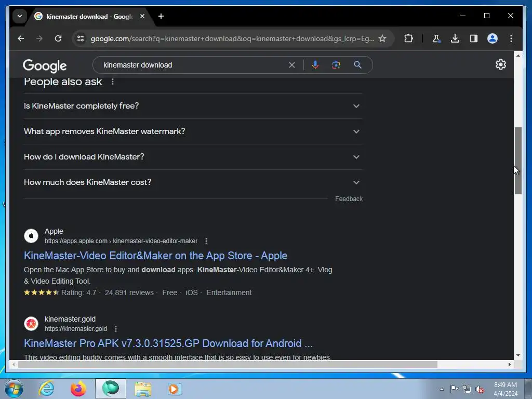Click the apps.apple.com URL text
This screenshot has width=532, height=399.
coord(121,241)
